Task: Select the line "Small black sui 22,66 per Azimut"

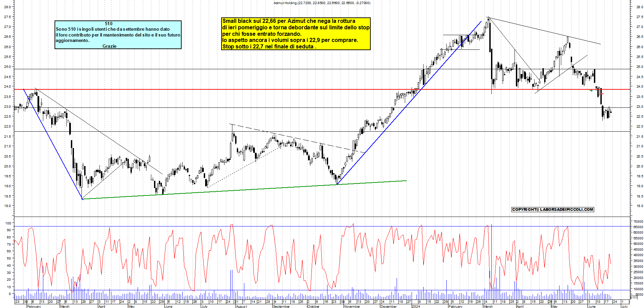Action: [x=289, y=21]
